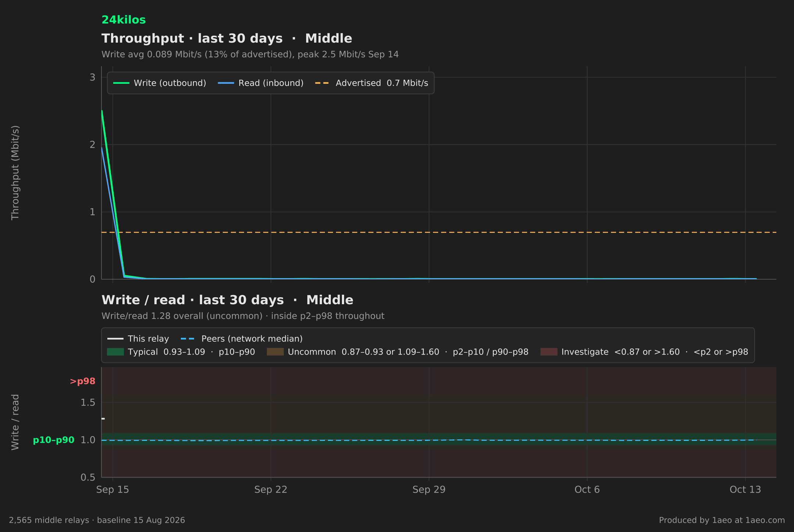The width and height of the screenshot is (794, 532).
Task: Click the green Write legend line swatch
Action: click(121, 83)
